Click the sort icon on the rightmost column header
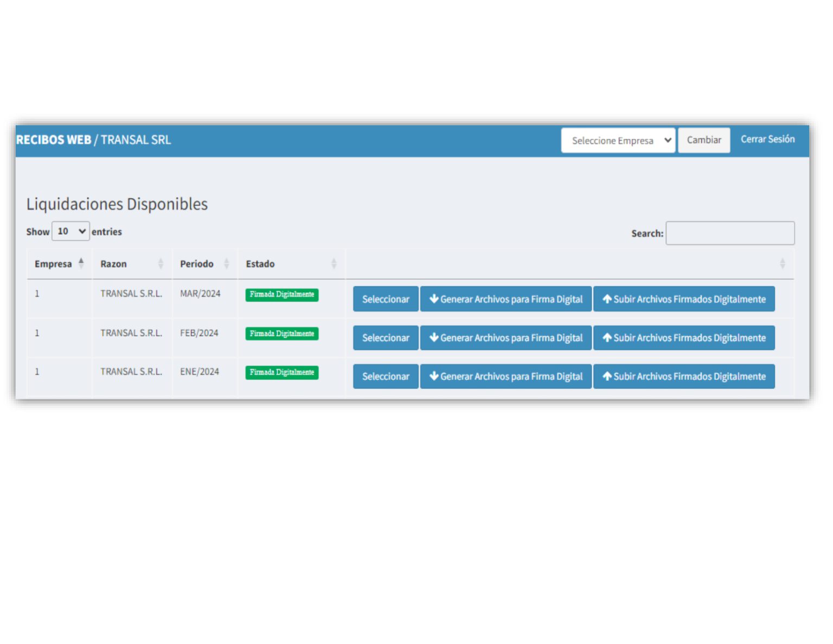This screenshot has width=833, height=644. [x=783, y=264]
